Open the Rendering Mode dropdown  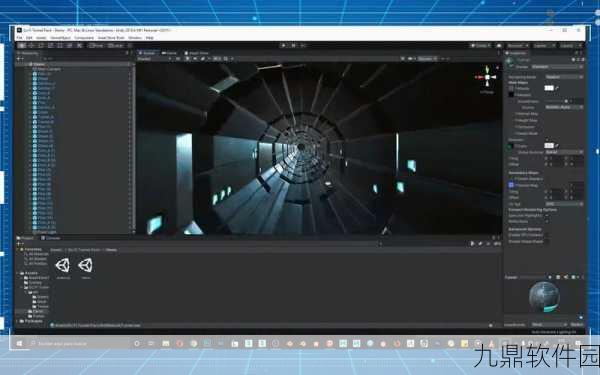point(564,77)
